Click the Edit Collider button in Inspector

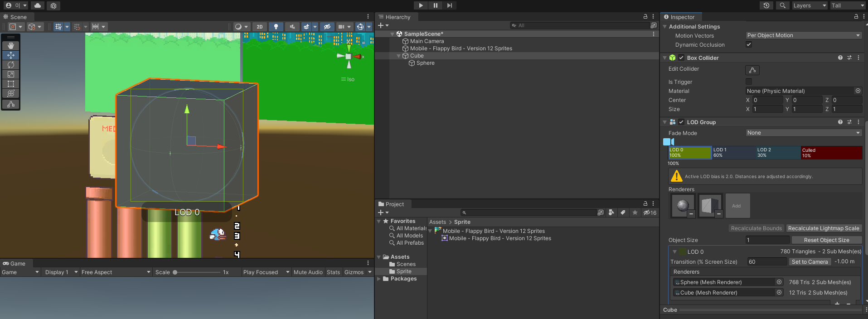point(752,70)
